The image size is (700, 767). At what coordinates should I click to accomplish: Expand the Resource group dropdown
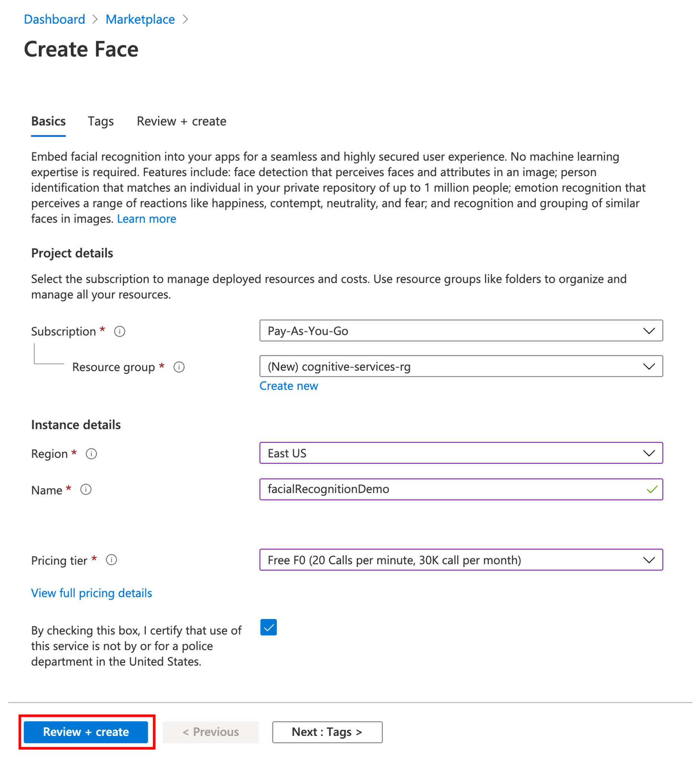point(461,366)
